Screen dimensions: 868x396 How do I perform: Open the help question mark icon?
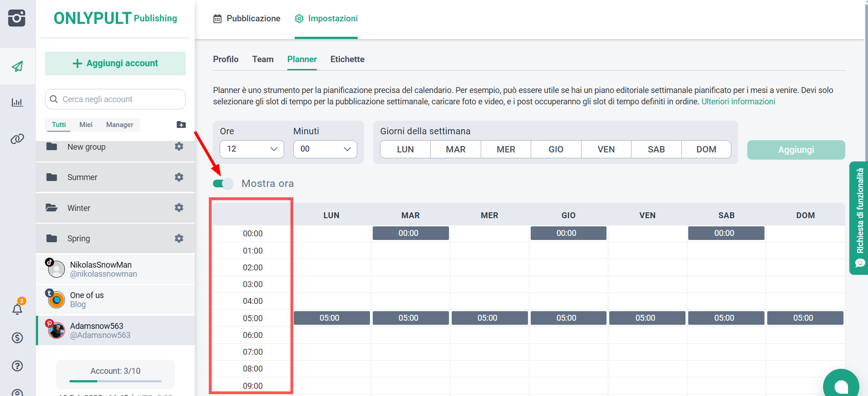(17, 366)
